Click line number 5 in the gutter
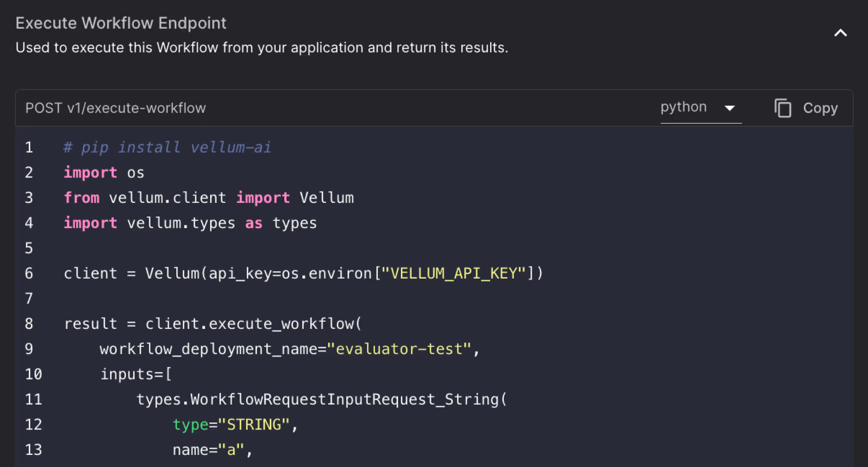 (x=29, y=248)
